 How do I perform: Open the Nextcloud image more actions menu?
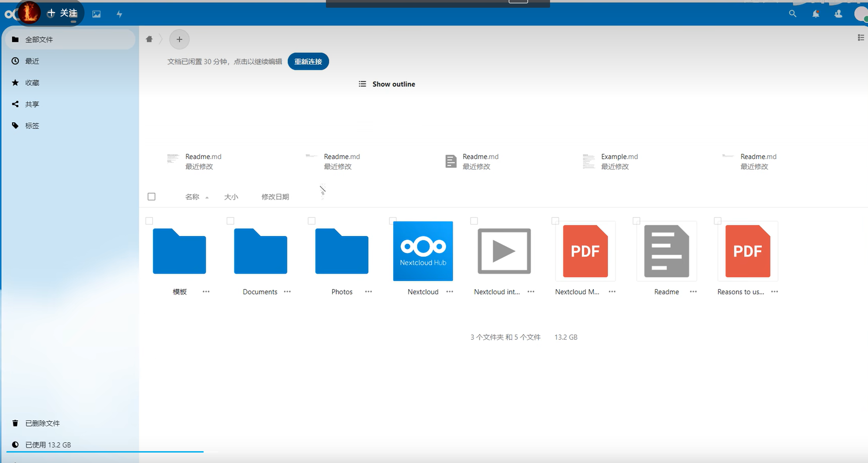pos(450,292)
